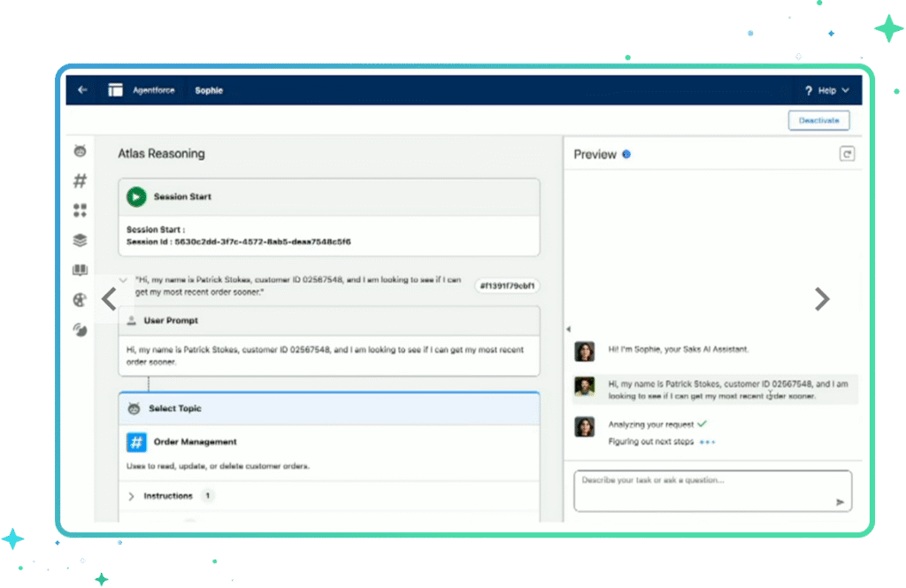Open the globe sidebar icon
Screen dimensions: 906x588
[81, 300]
